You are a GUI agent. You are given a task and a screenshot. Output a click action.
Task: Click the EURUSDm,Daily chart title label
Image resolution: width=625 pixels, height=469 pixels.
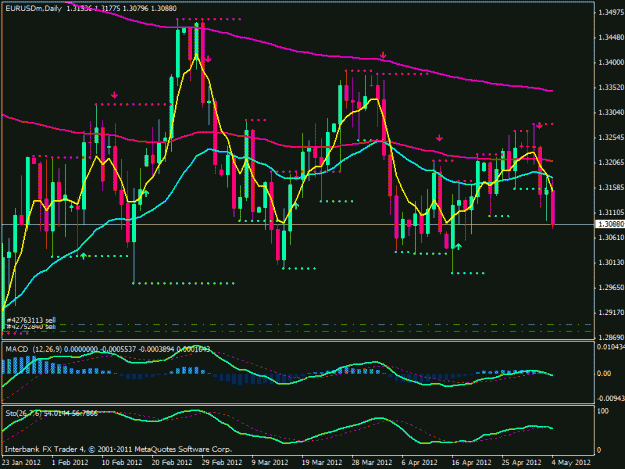33,8
